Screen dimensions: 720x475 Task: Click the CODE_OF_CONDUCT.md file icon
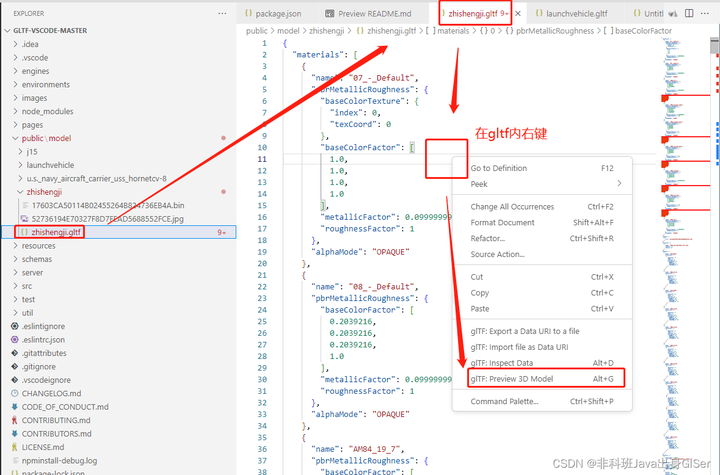point(15,407)
